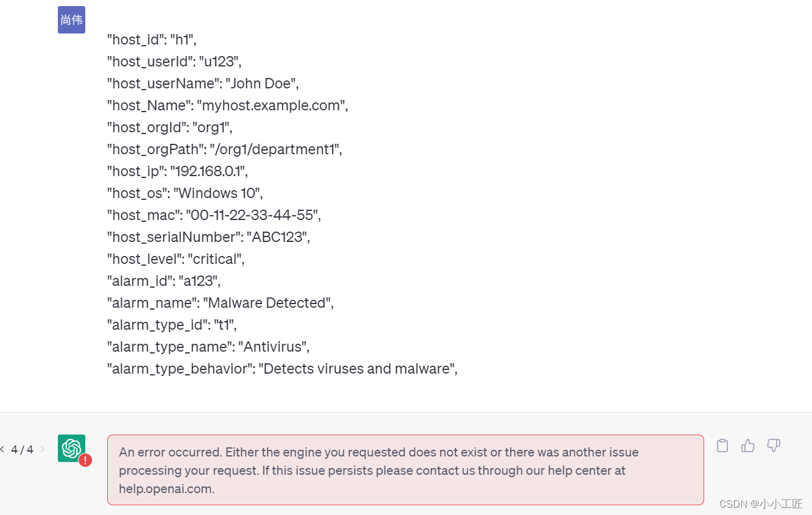The image size is (812, 515).
Task: Open the help.openai.com link text
Action: click(166, 489)
